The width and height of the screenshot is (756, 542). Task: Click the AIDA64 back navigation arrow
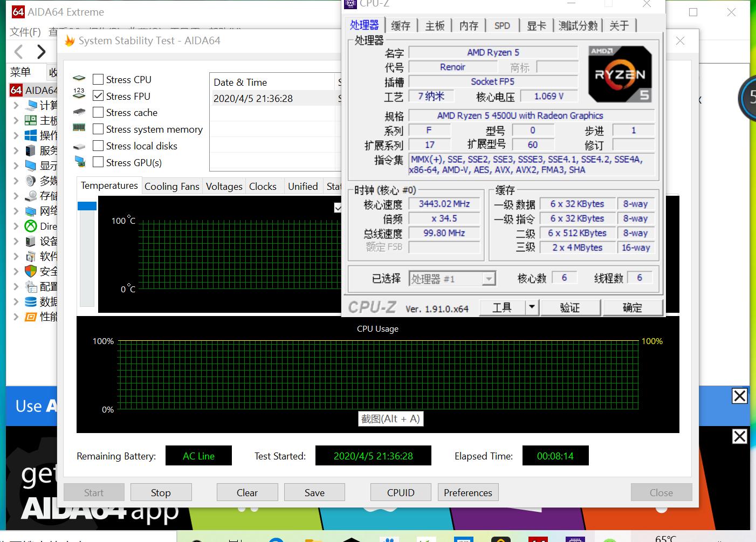click(x=19, y=52)
